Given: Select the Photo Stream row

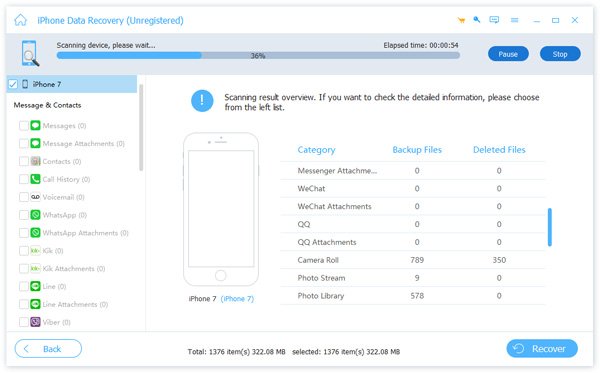Looking at the screenshot, I should tap(412, 278).
